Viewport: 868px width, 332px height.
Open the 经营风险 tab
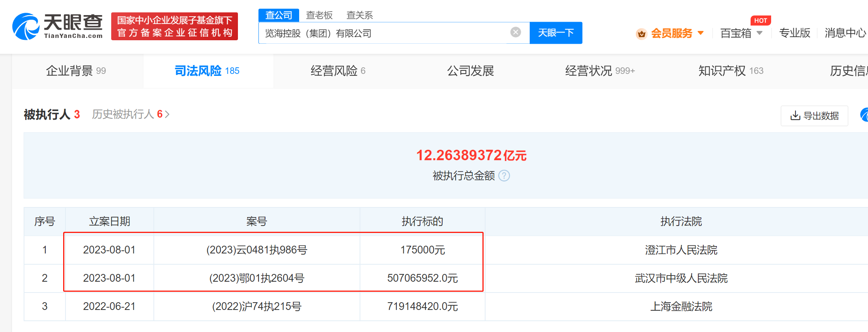338,71
